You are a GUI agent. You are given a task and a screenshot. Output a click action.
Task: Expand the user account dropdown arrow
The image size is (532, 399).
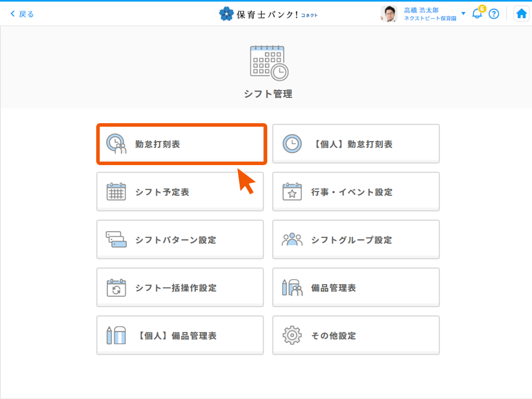pyautogui.click(x=463, y=13)
